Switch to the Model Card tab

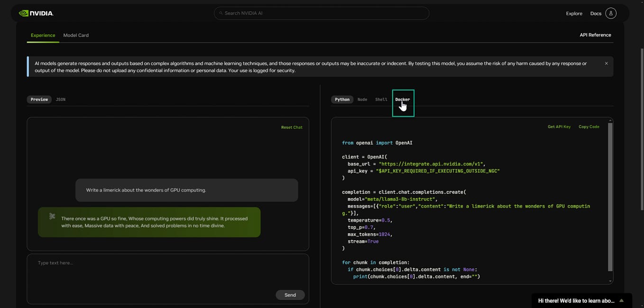click(x=76, y=35)
